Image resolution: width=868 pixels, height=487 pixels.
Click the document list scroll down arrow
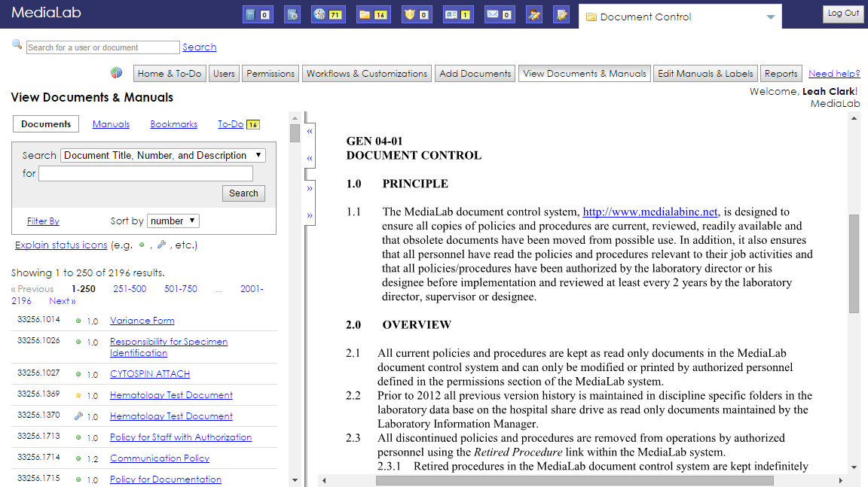click(295, 480)
